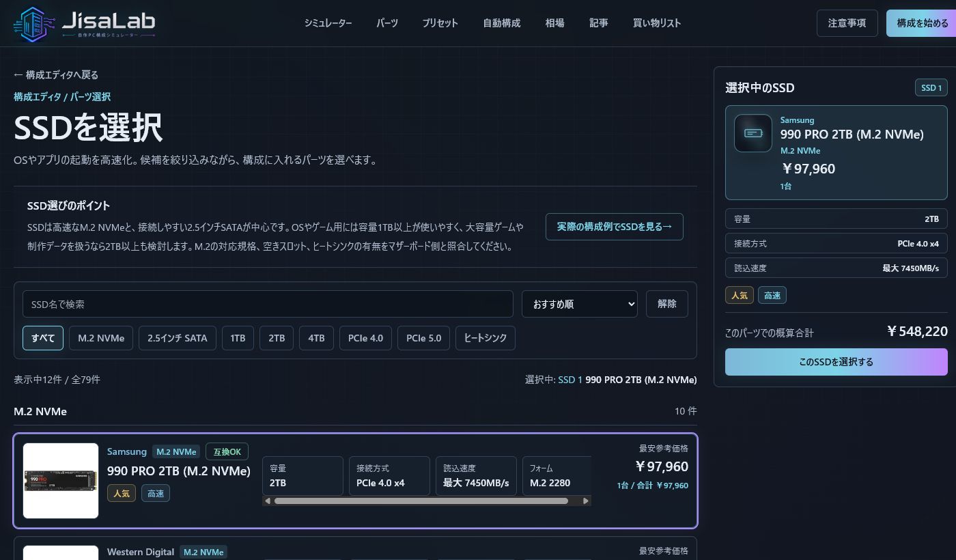
Task: Click the このSSDを選択する button
Action: [836, 362]
